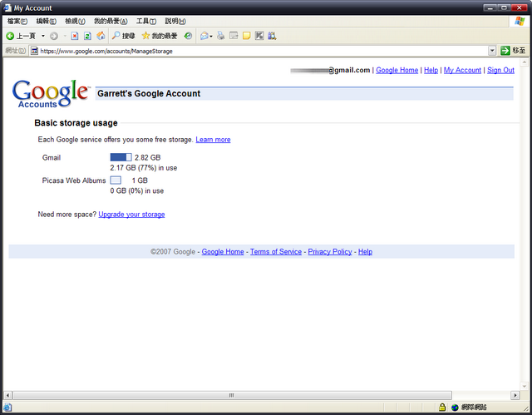Click the Google Accounts logo
Viewport: 532px width, 415px height.
point(51,94)
